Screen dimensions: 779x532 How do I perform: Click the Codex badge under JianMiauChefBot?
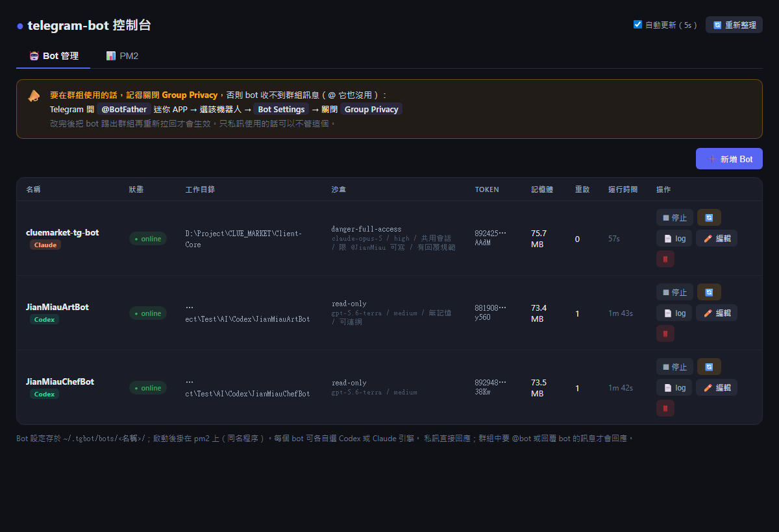click(x=44, y=394)
